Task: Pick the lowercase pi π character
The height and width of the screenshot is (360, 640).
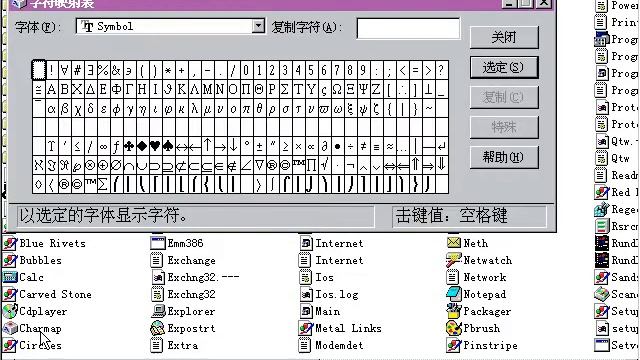Action: (x=246, y=109)
